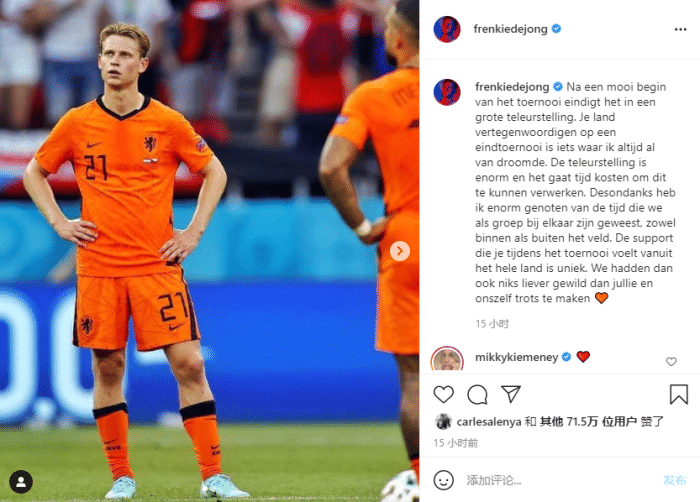Click the 发布 post comment button

tap(675, 480)
